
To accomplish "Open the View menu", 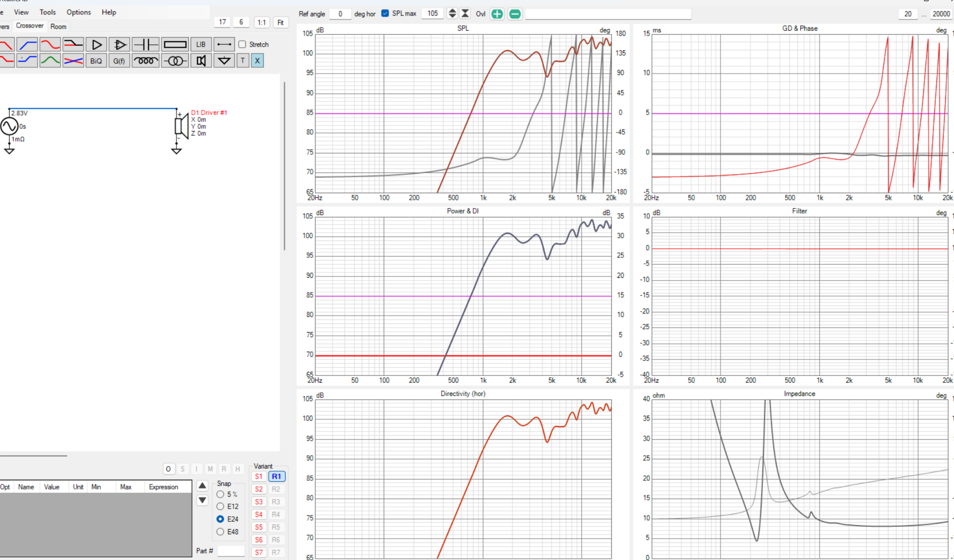I will 21,12.
